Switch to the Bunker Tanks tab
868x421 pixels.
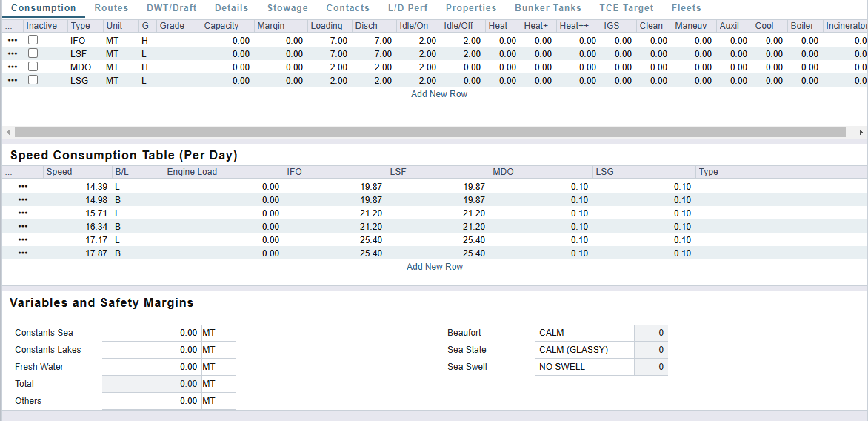pos(548,8)
